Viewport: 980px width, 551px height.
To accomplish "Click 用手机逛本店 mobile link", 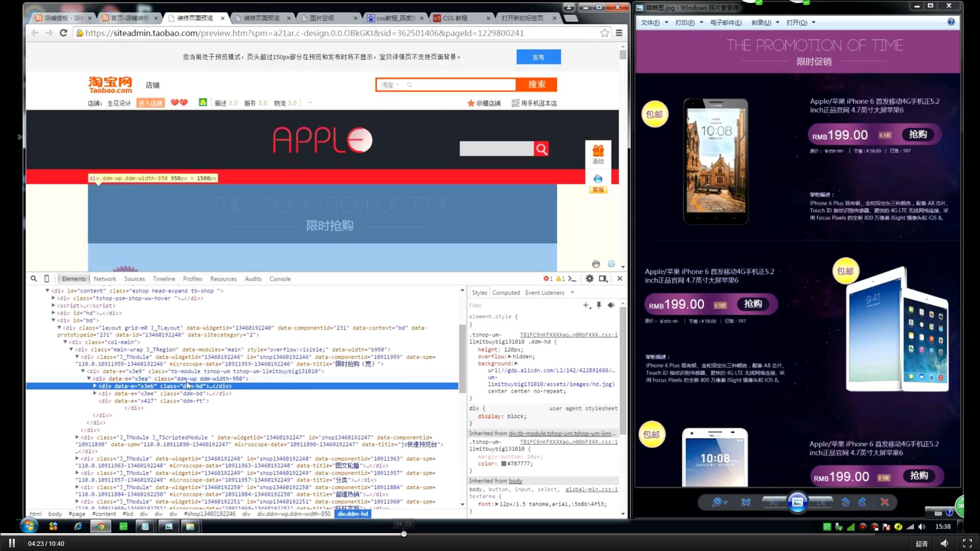I will (x=534, y=103).
